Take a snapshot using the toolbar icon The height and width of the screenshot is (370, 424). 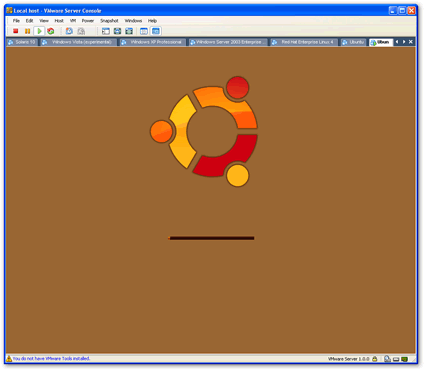(x=69, y=31)
